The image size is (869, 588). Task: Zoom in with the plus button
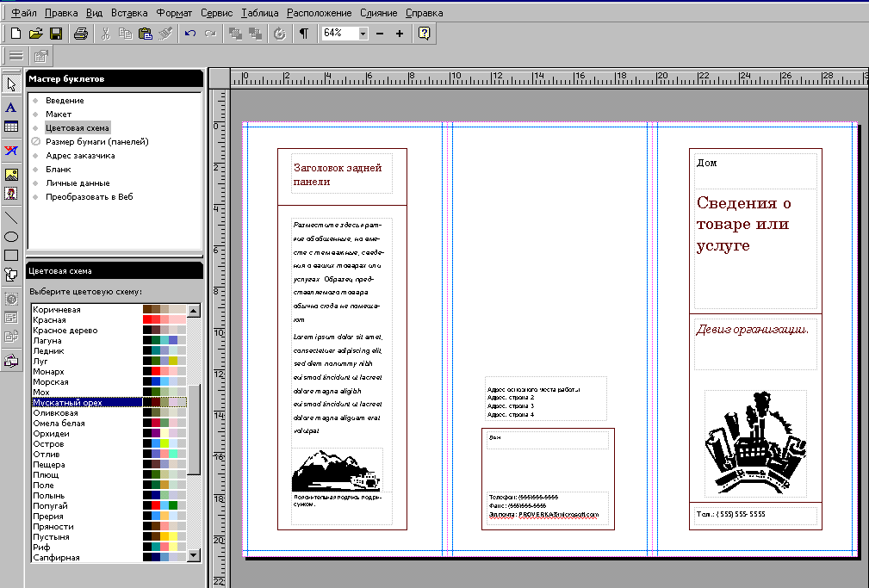tap(399, 34)
